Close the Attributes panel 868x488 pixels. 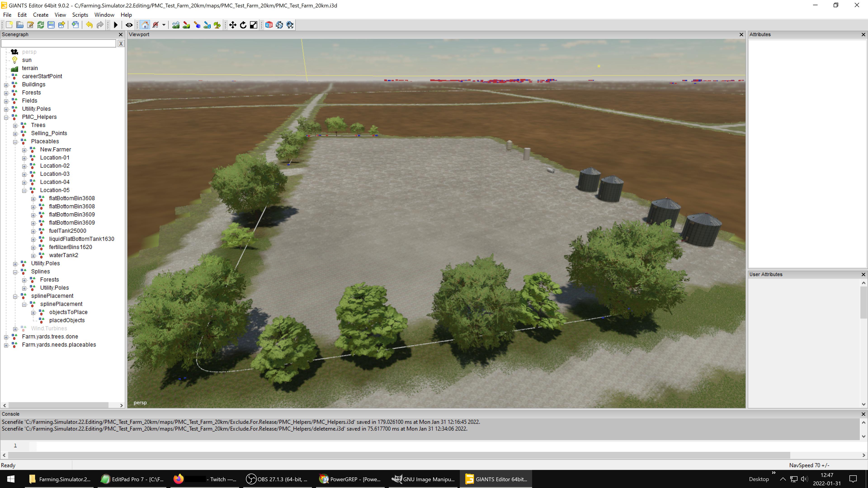click(x=863, y=35)
